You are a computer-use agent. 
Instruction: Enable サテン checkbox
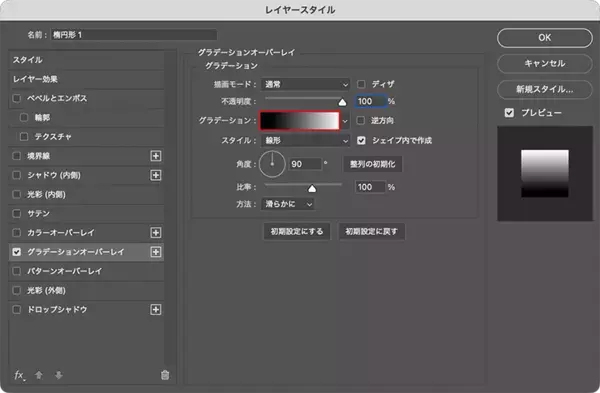[16, 214]
